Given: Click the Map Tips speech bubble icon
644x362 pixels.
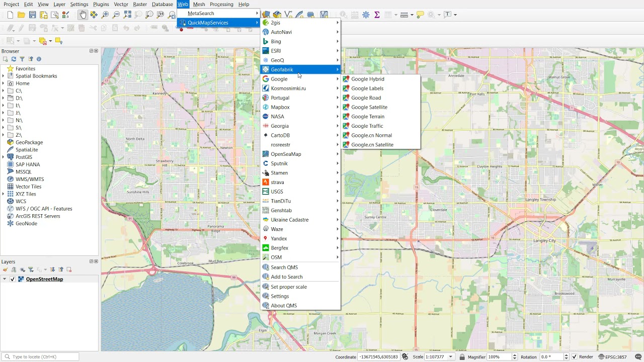Looking at the screenshot, I should tap(420, 15).
